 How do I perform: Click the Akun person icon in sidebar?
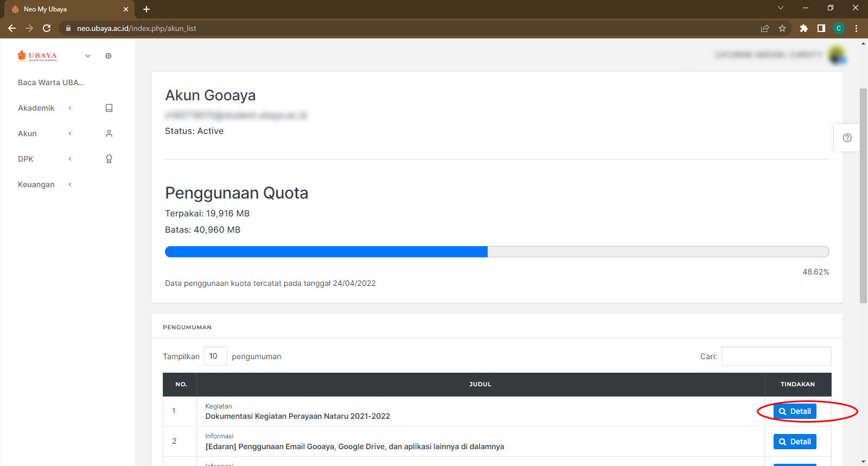pyautogui.click(x=109, y=133)
